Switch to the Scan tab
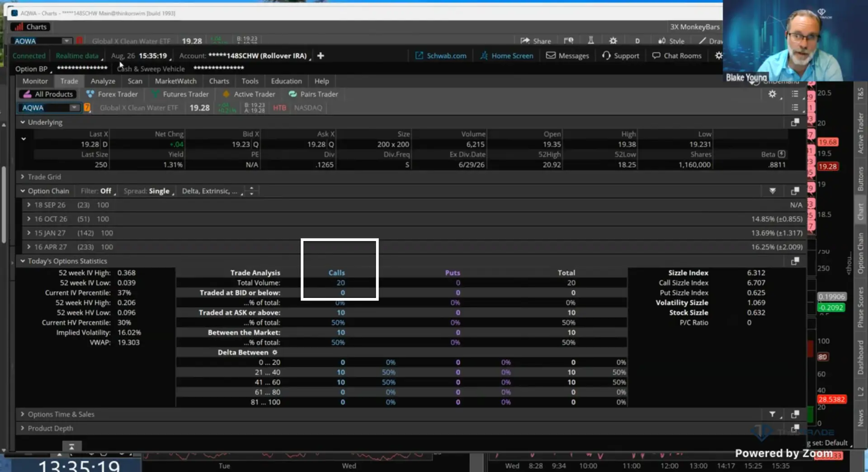The width and height of the screenshot is (868, 472). pyautogui.click(x=135, y=81)
